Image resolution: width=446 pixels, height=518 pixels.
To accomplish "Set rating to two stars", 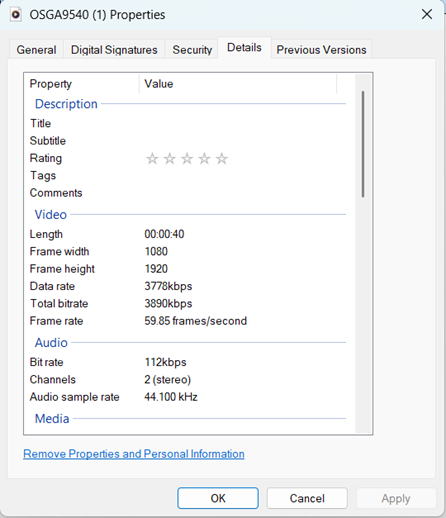I will click(x=170, y=159).
